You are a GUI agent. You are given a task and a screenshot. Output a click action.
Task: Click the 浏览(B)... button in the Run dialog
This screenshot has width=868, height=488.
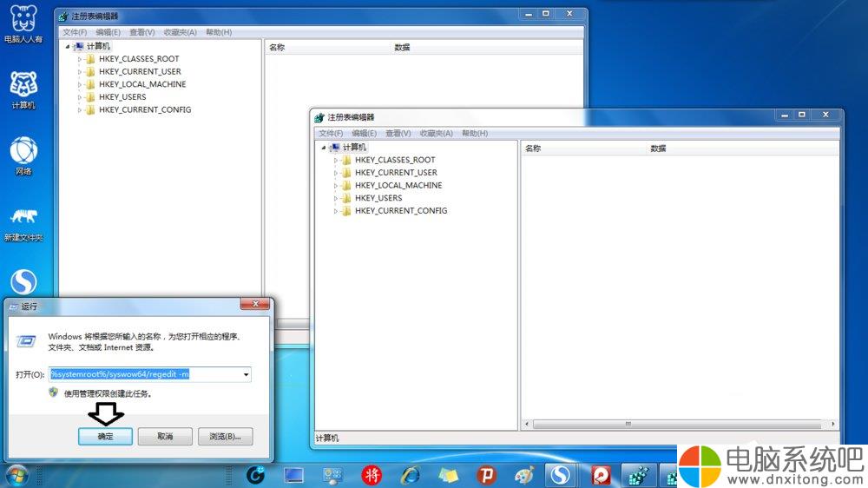(x=226, y=437)
